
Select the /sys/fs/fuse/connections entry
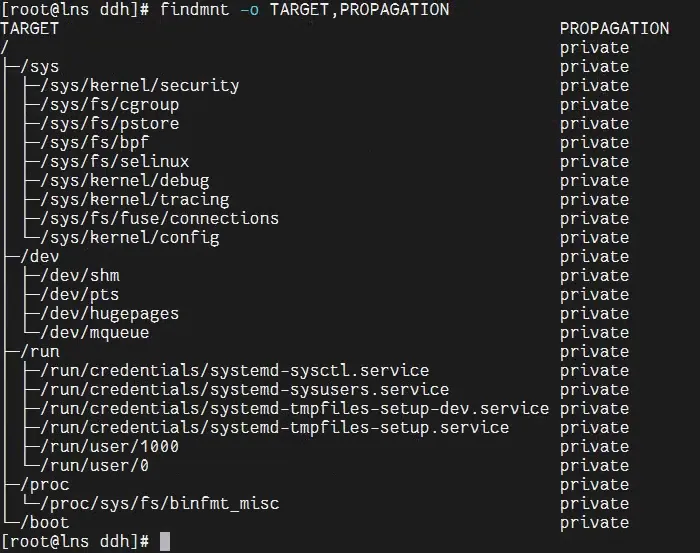pos(159,219)
